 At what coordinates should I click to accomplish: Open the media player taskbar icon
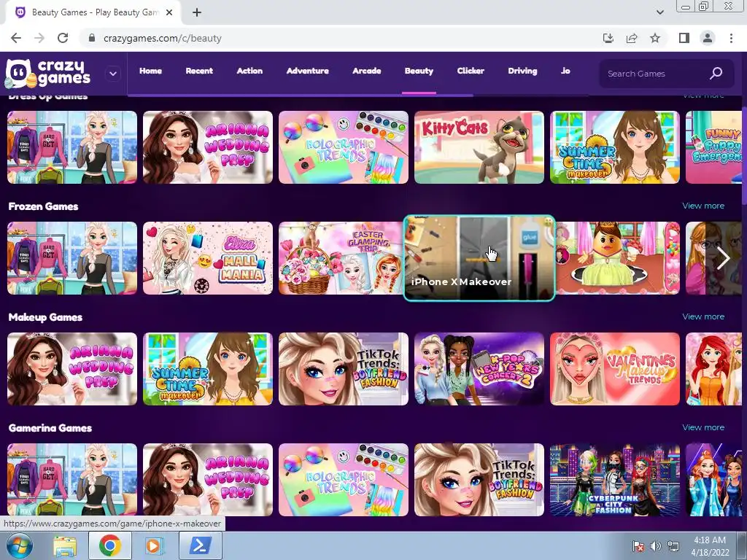coord(154,545)
